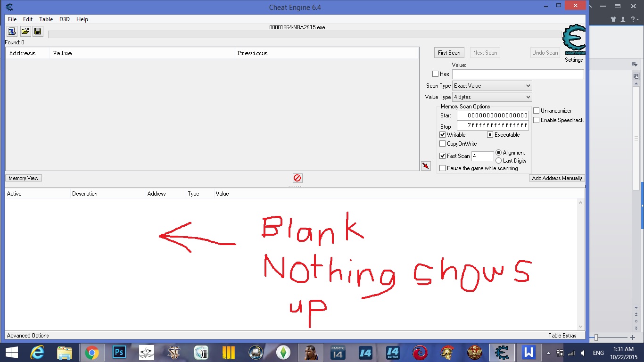Click Add Address Manually button
Screen dimensions: 644x362
point(557,178)
